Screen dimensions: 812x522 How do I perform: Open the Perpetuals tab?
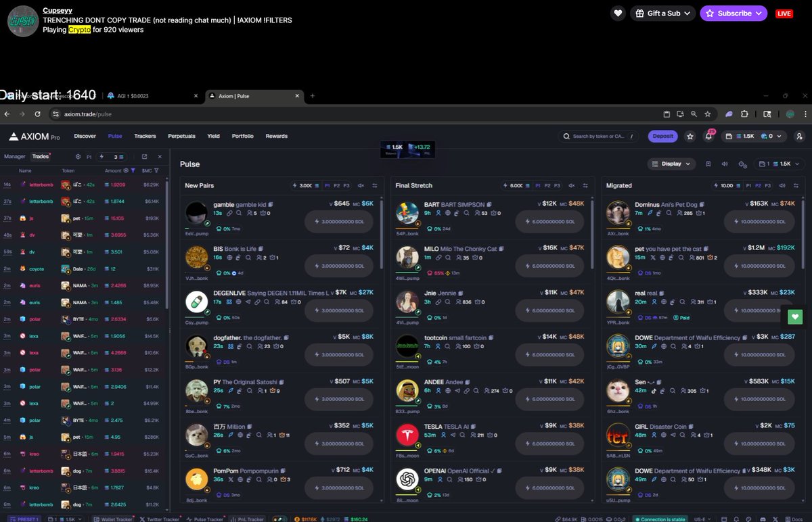pos(181,136)
